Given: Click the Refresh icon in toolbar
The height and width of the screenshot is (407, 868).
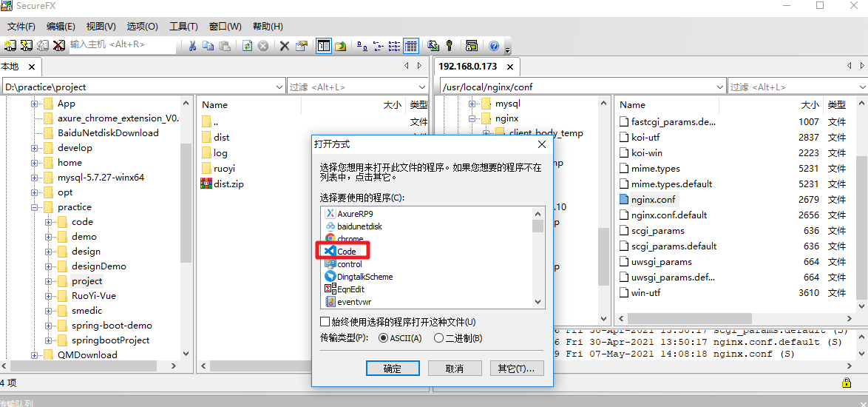Looking at the screenshot, I should point(248,46).
